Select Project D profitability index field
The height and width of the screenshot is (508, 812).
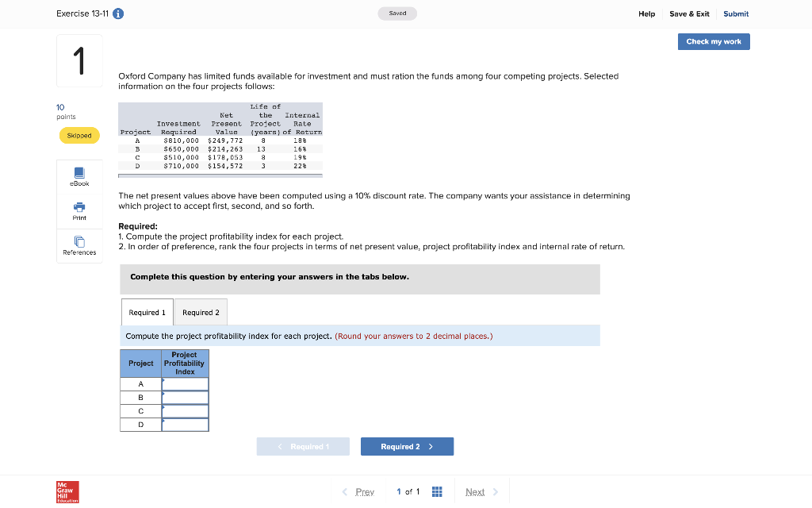tap(185, 425)
